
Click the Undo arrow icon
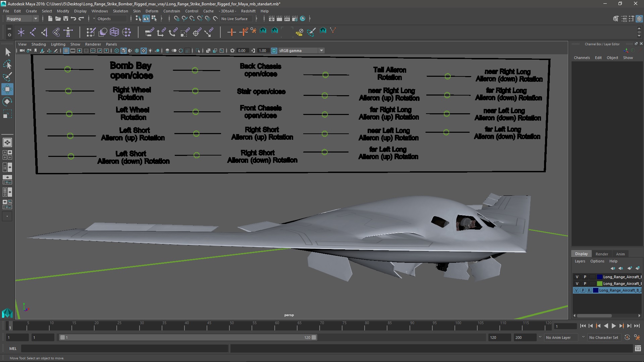point(73,19)
